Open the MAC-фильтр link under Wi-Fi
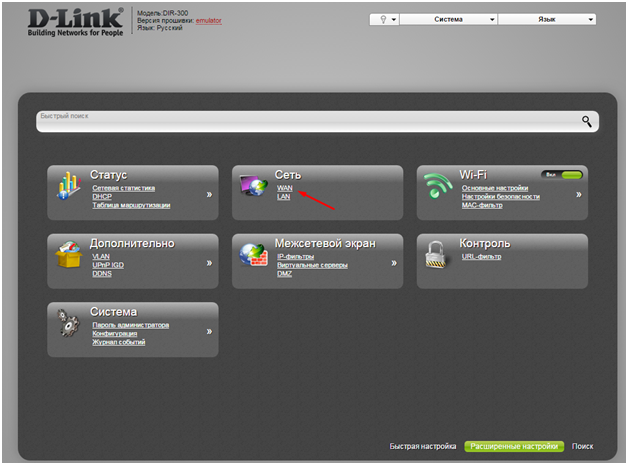The height and width of the screenshot is (465, 628). click(x=484, y=205)
